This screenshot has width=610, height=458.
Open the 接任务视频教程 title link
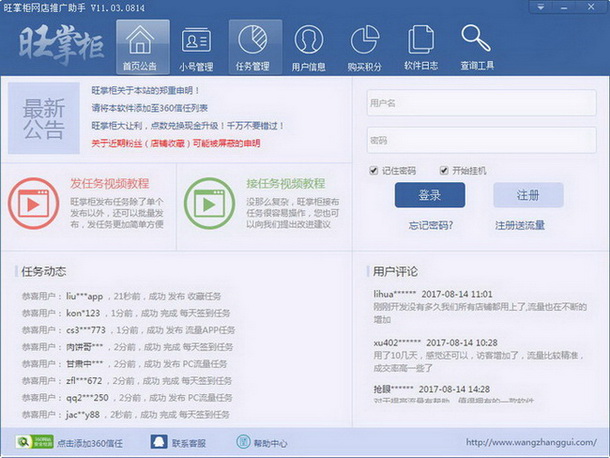[x=286, y=184]
